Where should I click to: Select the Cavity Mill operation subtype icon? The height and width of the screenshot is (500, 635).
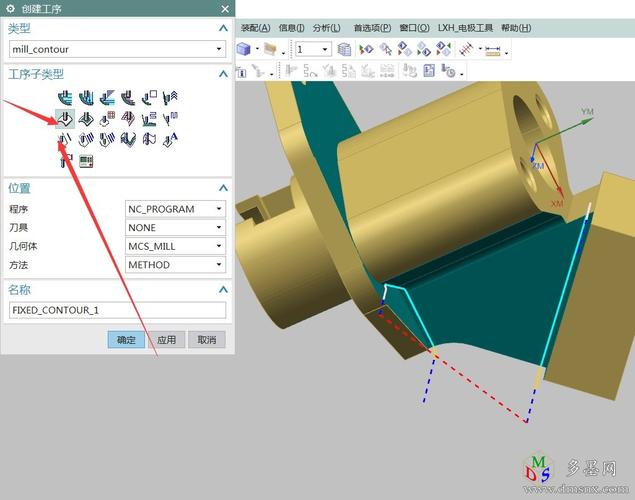[65, 97]
